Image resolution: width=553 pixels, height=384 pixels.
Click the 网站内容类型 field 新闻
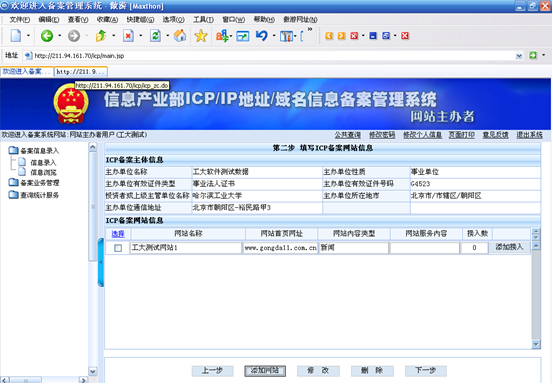pos(353,248)
